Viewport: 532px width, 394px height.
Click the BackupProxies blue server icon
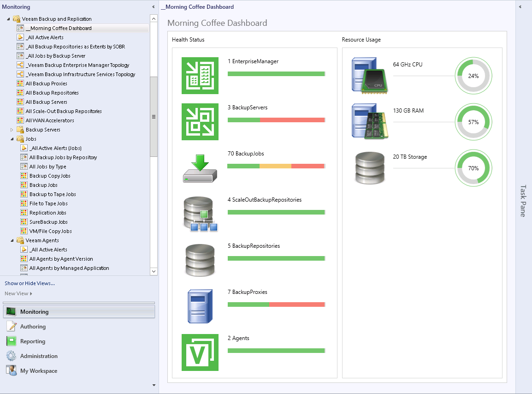[x=200, y=306]
